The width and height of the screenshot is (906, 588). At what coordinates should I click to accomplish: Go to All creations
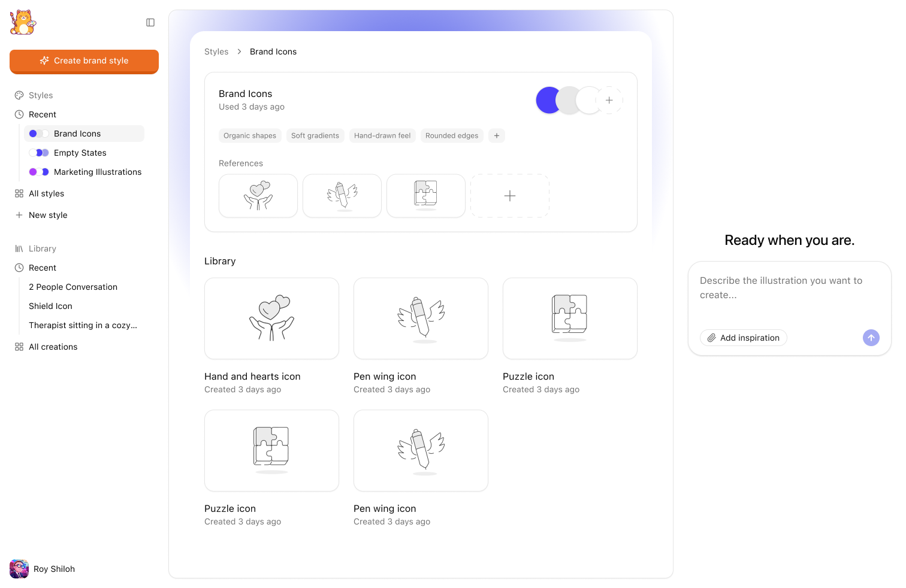coord(53,347)
